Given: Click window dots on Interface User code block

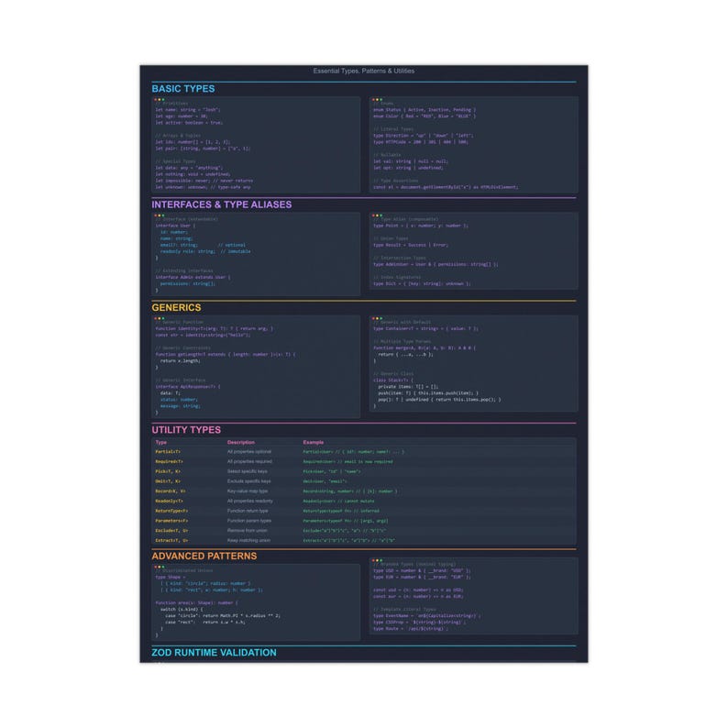Looking at the screenshot, I should pos(160,215).
